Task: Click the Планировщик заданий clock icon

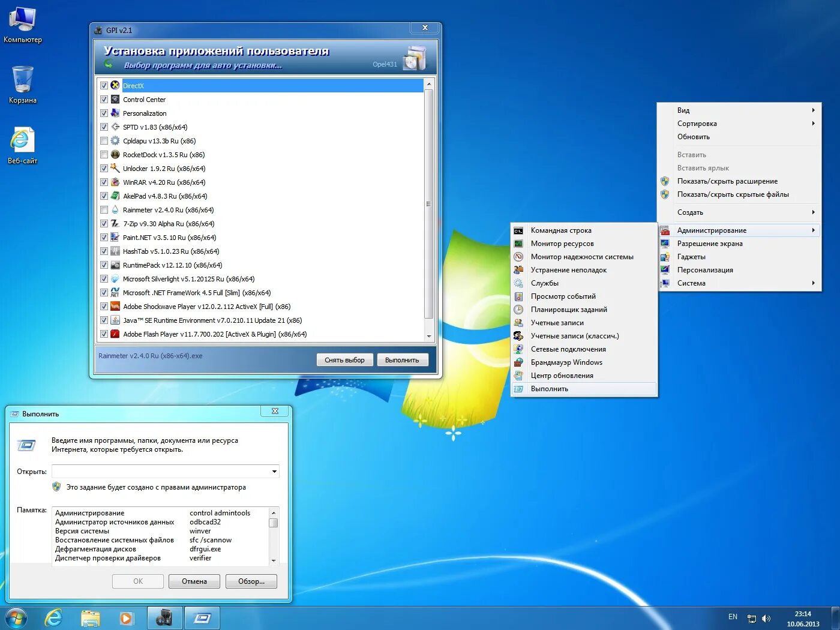Action: [518, 310]
